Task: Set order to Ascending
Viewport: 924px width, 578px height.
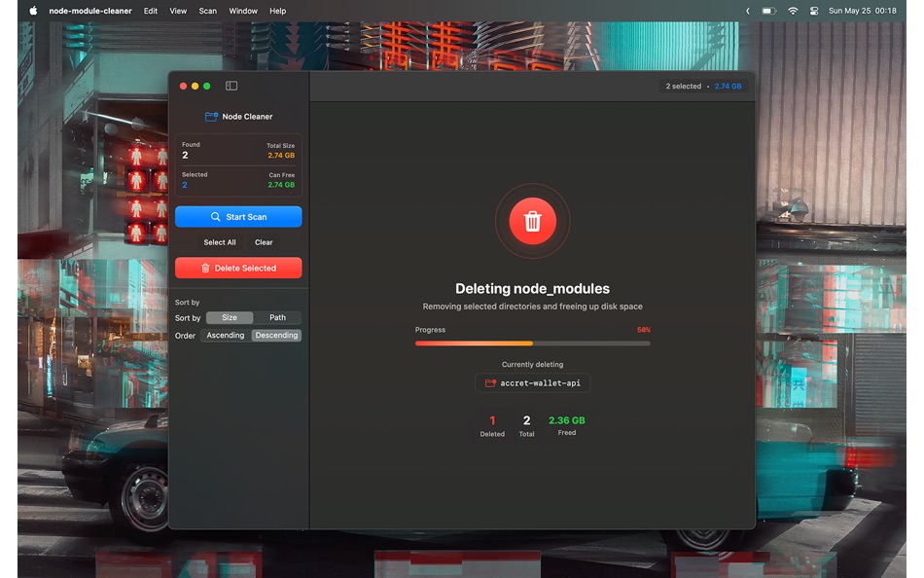Action: pyautogui.click(x=225, y=336)
